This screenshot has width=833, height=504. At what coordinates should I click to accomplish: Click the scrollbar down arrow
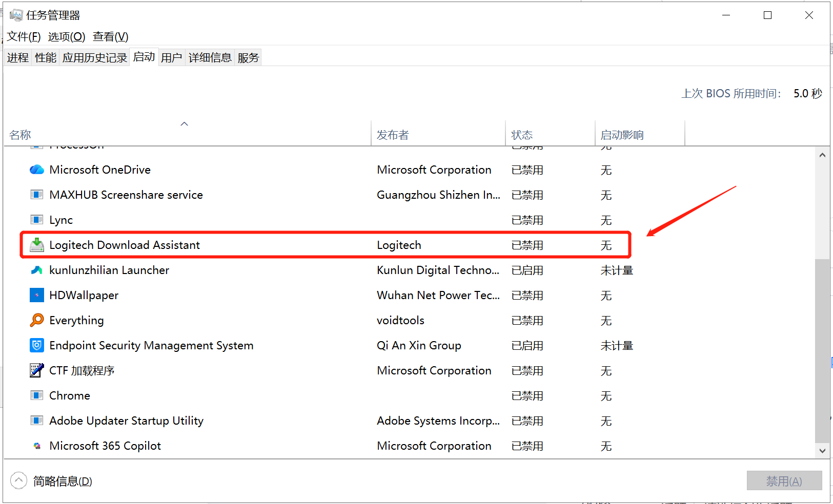pyautogui.click(x=822, y=451)
